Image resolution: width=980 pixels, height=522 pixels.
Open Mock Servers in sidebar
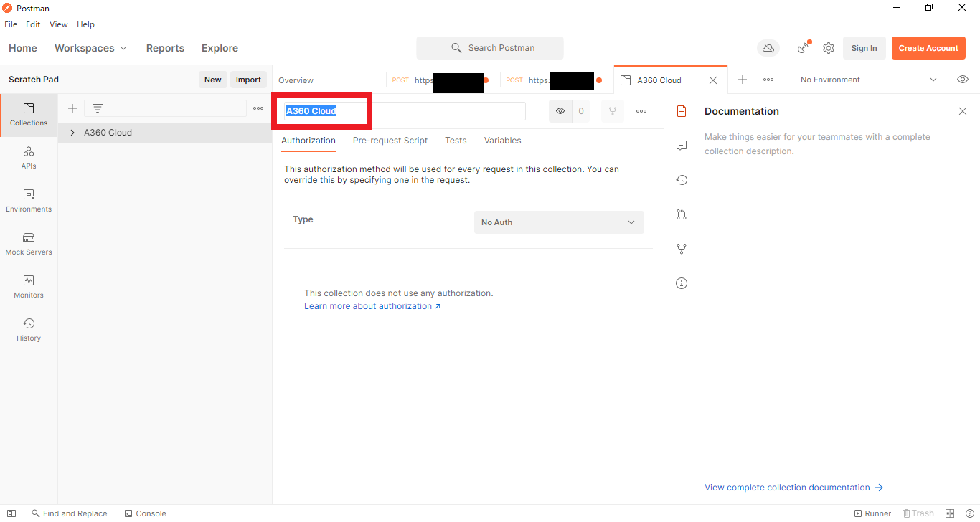click(29, 244)
